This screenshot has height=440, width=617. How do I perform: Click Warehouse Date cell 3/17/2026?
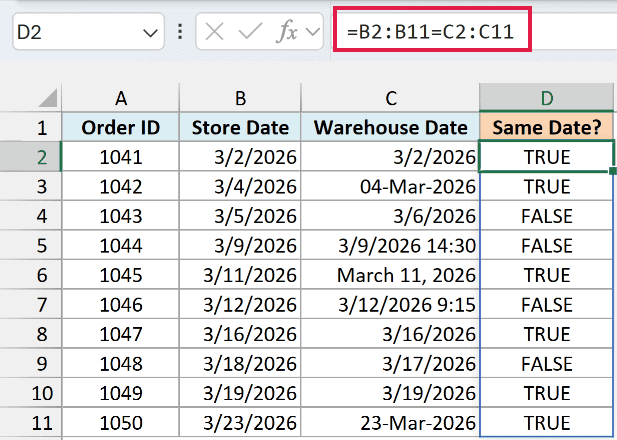point(390,363)
